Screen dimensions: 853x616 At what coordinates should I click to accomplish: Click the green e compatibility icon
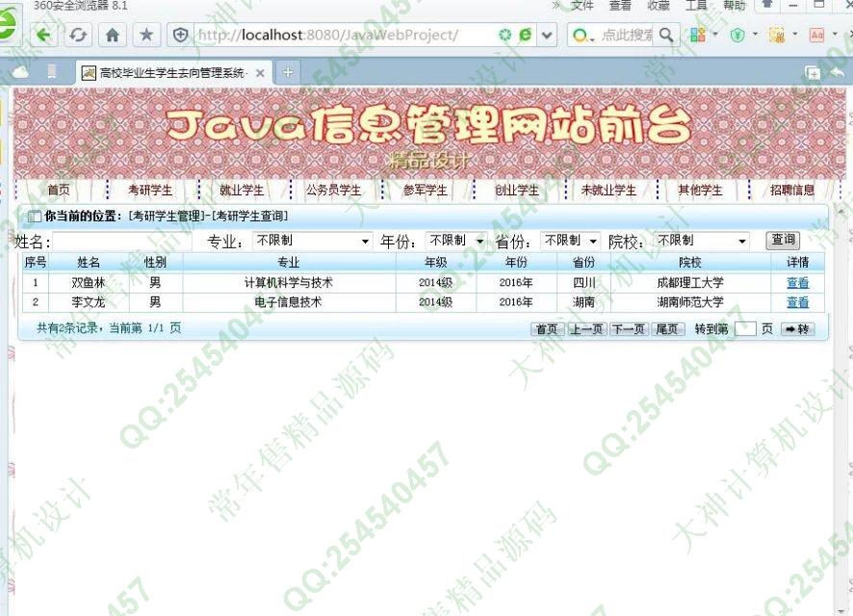(525, 35)
